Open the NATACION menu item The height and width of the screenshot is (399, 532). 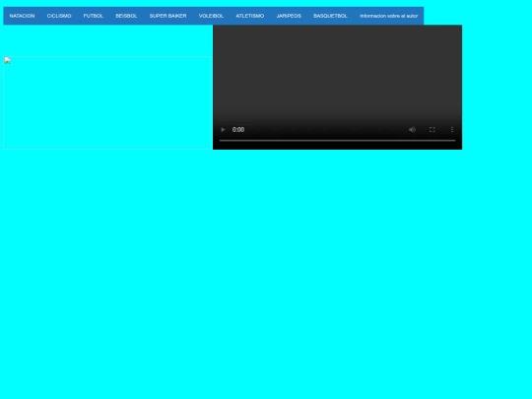click(x=22, y=16)
